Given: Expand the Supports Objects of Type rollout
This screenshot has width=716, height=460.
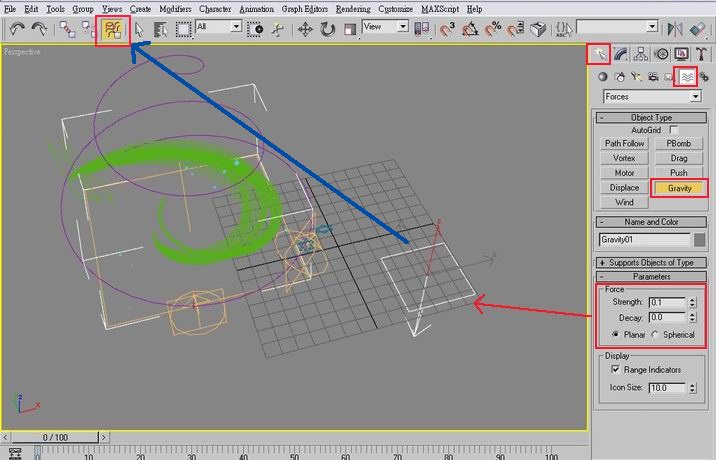Looking at the screenshot, I should coord(651,262).
